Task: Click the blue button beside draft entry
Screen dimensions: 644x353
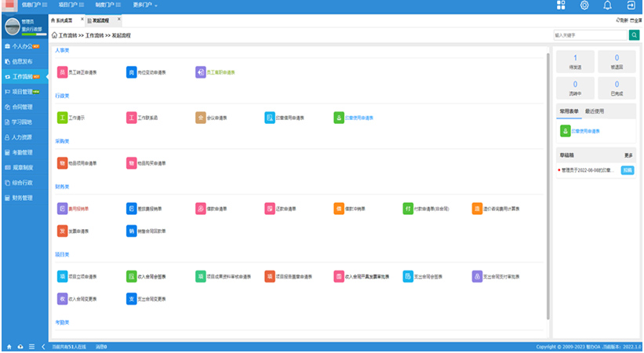Action: point(628,170)
